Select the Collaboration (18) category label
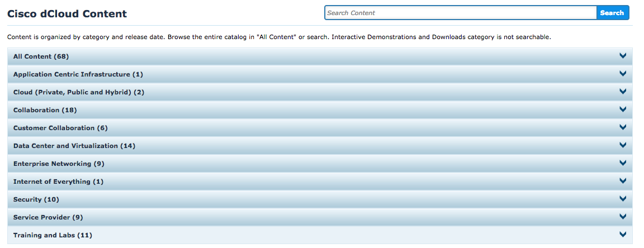This screenshot has height=248, width=644. pos(45,110)
